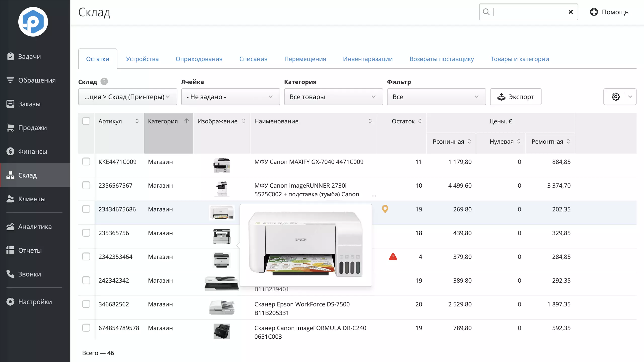Click into the search input field

(528, 12)
